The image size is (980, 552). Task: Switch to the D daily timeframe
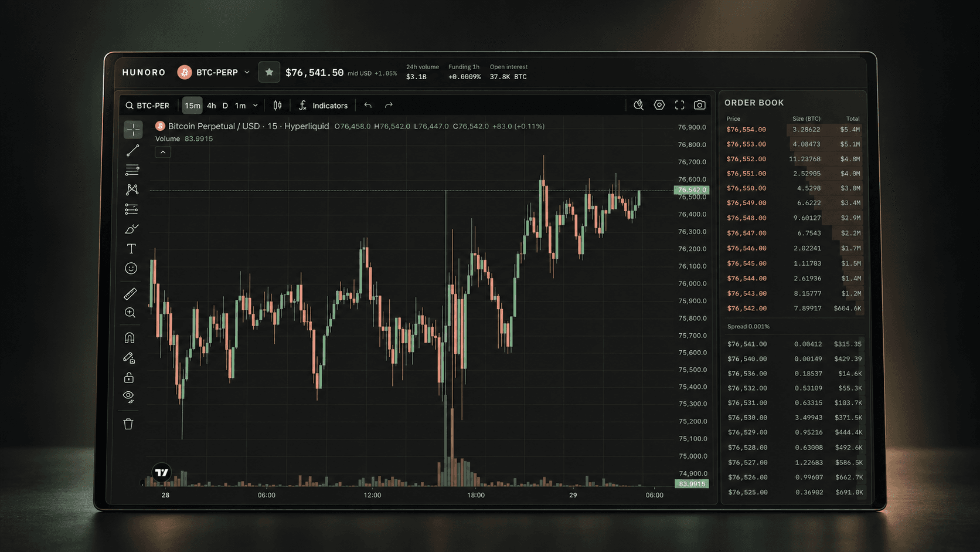pyautogui.click(x=225, y=106)
